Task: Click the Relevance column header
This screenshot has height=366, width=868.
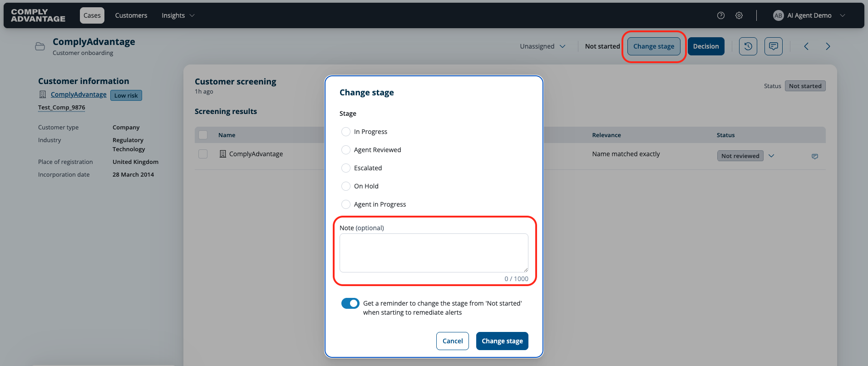Action: pyautogui.click(x=607, y=135)
